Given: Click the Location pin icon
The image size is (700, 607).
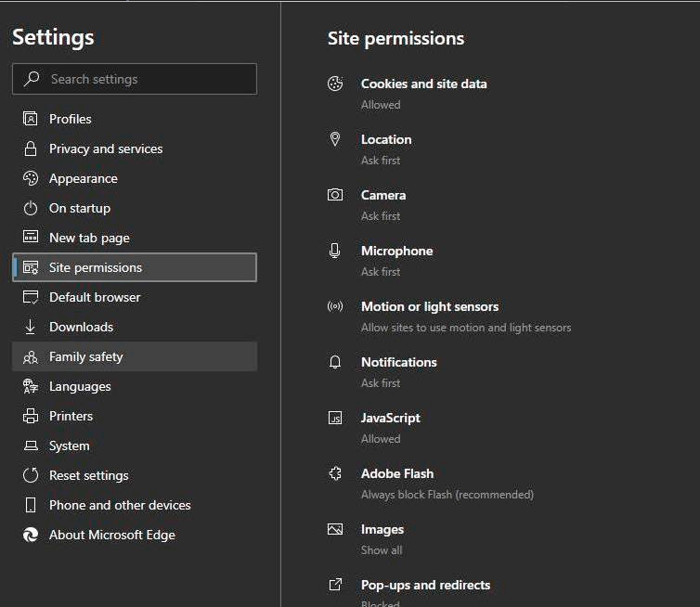Looking at the screenshot, I should [x=335, y=139].
